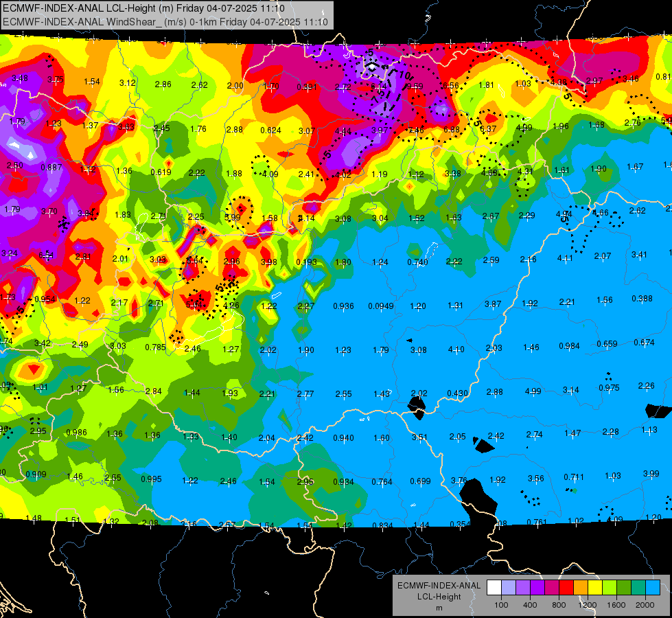The height and width of the screenshot is (618, 672).
Task: Click the legend text LCL-Height
Action: point(439,597)
